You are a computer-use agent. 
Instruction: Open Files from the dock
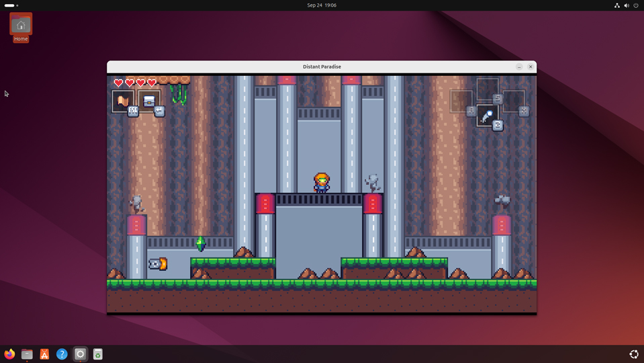pos(27,354)
